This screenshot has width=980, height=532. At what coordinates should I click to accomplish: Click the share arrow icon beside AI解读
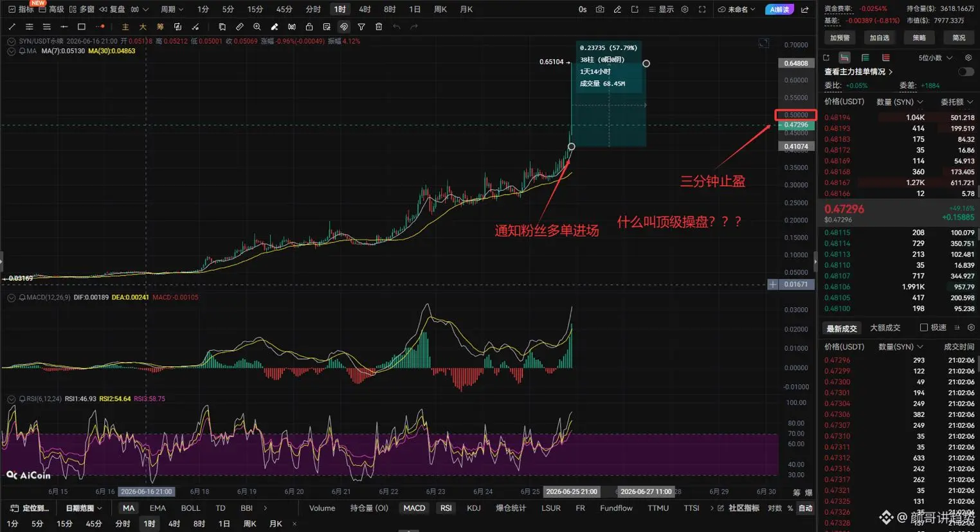click(804, 10)
